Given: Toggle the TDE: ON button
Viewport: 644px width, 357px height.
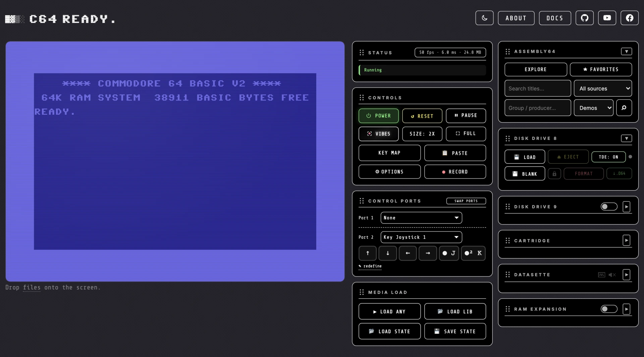Looking at the screenshot, I should (608, 157).
